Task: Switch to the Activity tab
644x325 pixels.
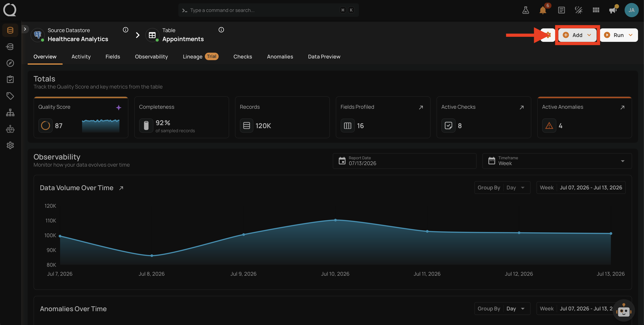Action: pyautogui.click(x=81, y=57)
